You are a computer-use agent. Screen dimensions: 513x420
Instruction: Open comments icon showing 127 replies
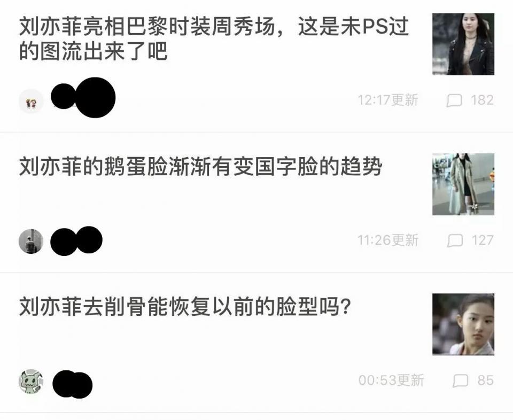coord(455,240)
